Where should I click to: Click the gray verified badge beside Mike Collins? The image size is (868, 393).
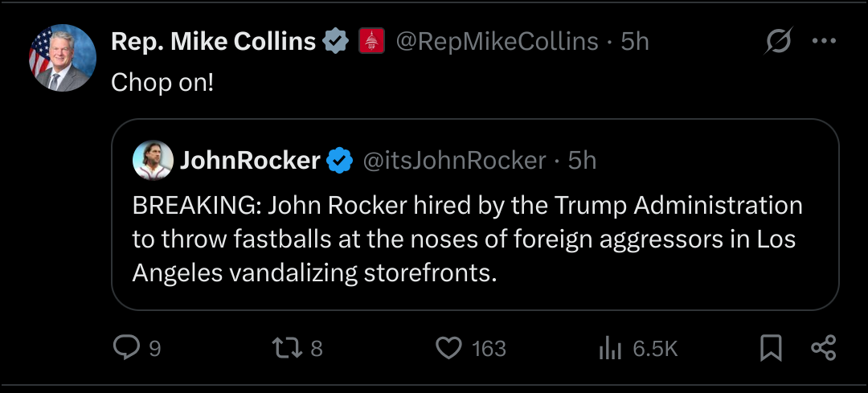click(x=335, y=42)
